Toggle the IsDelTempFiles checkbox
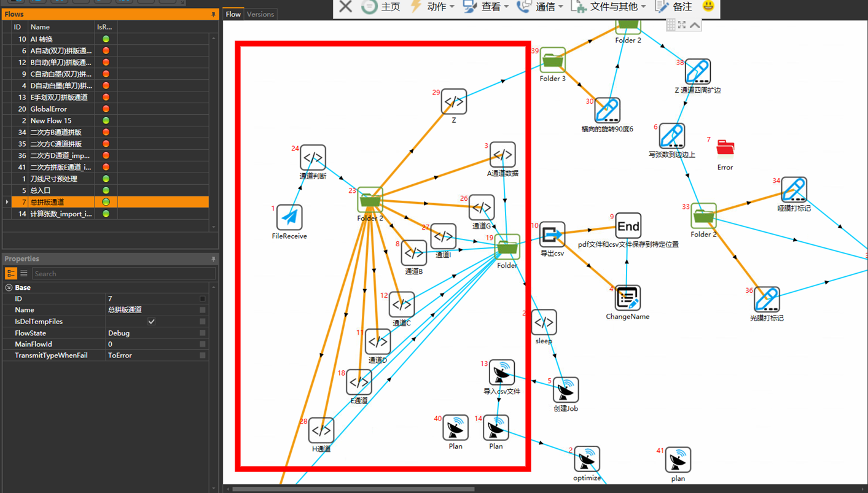868x493 pixels. [151, 322]
